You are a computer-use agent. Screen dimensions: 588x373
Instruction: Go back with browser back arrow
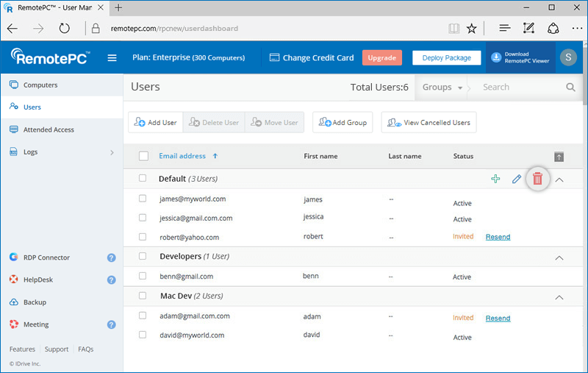pyautogui.click(x=12, y=28)
